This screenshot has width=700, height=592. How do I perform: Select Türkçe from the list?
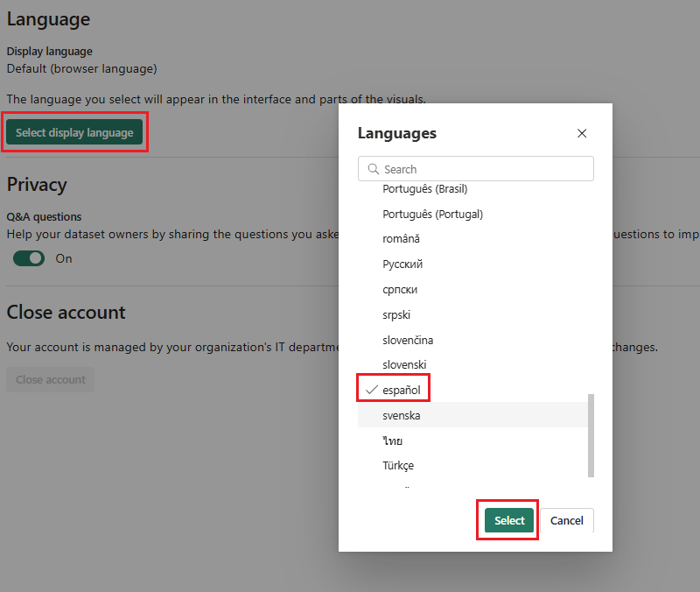pyautogui.click(x=398, y=465)
